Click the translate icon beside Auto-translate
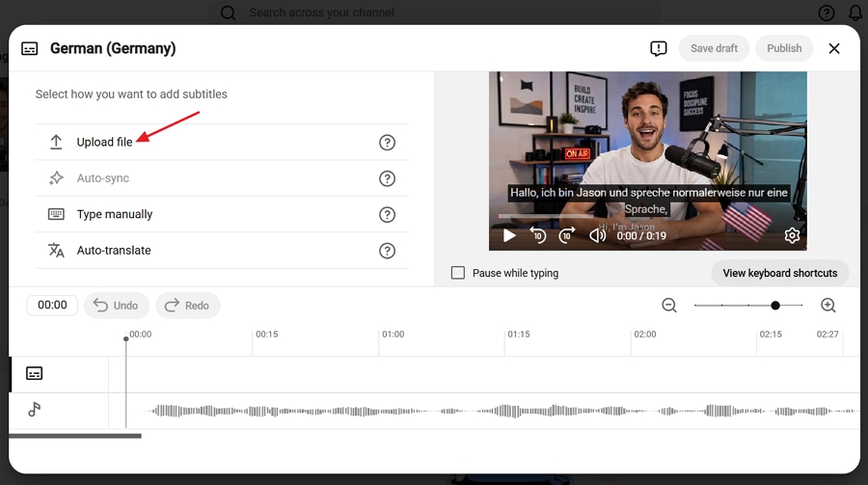The image size is (868, 485). coord(56,251)
